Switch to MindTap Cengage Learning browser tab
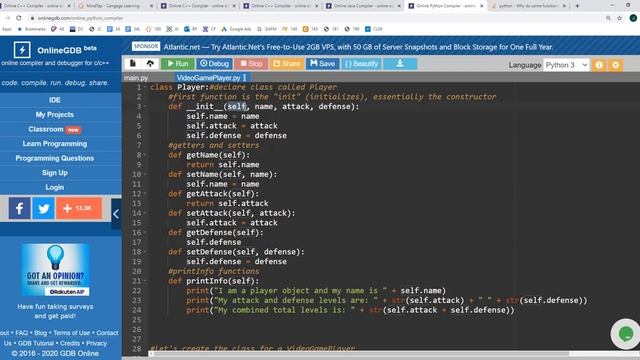The image size is (640, 360). point(116,6)
